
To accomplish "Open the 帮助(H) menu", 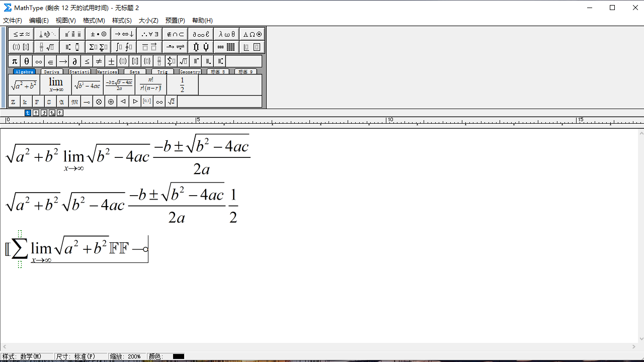I will coord(202,21).
